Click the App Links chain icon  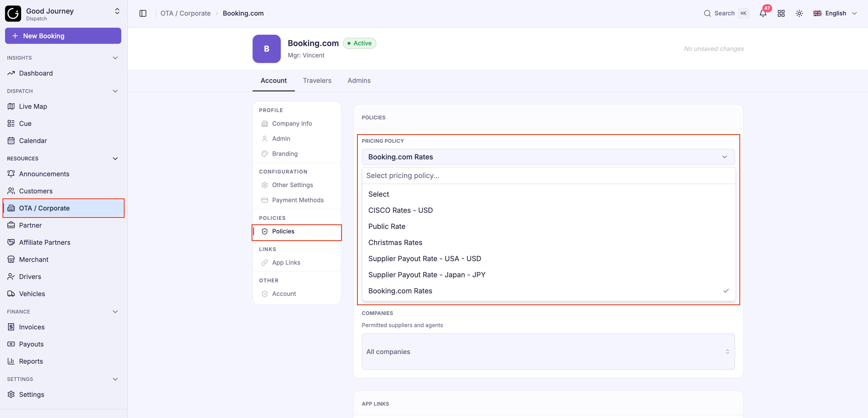click(264, 263)
